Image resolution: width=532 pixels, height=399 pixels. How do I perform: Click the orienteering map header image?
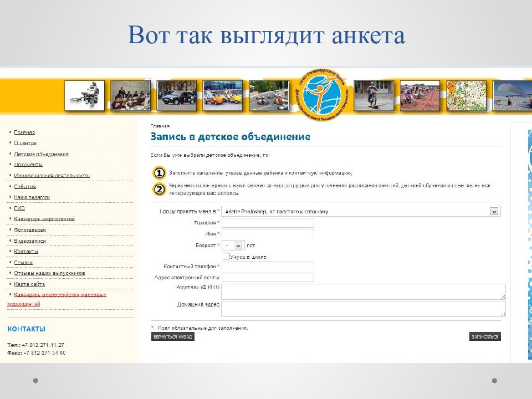click(x=465, y=95)
